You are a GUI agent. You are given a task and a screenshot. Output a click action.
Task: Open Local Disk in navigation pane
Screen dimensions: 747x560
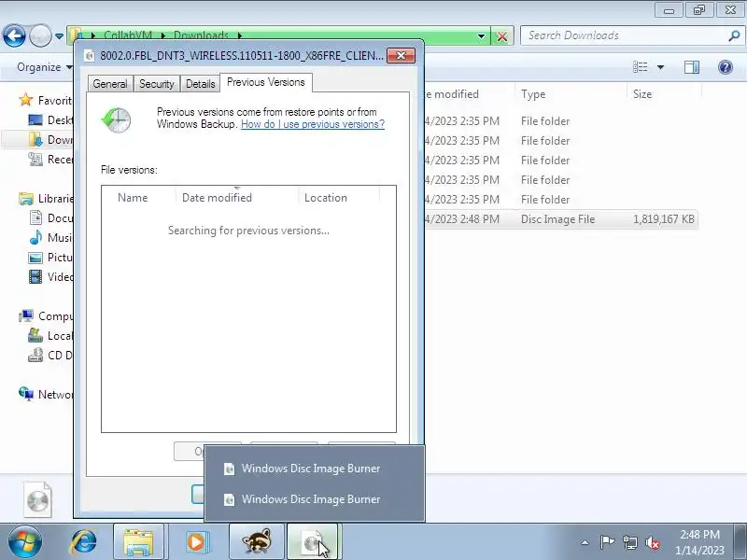tap(50, 336)
